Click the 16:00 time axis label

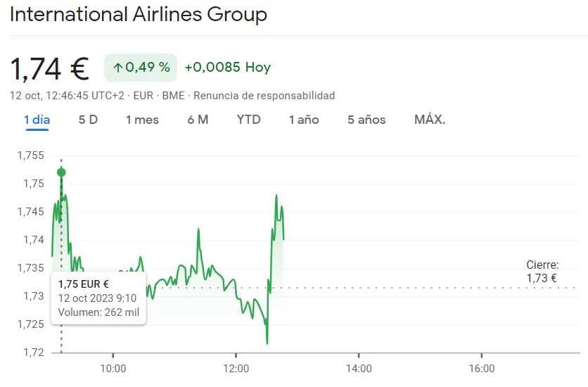tap(481, 368)
